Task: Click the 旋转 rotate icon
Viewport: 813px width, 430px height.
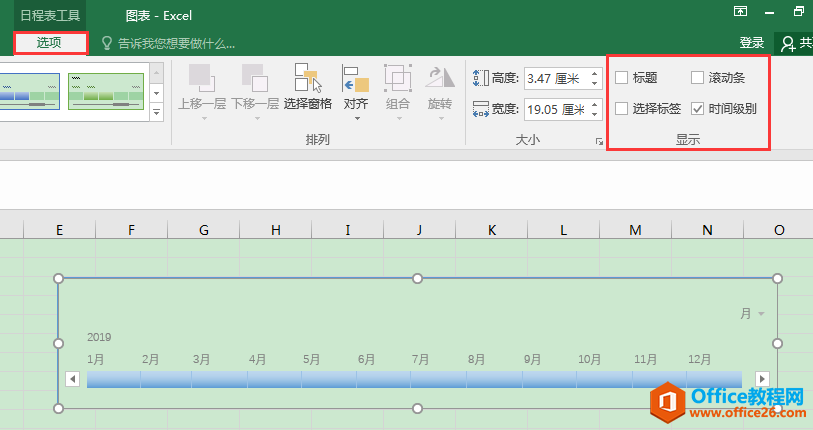Action: coord(440,78)
